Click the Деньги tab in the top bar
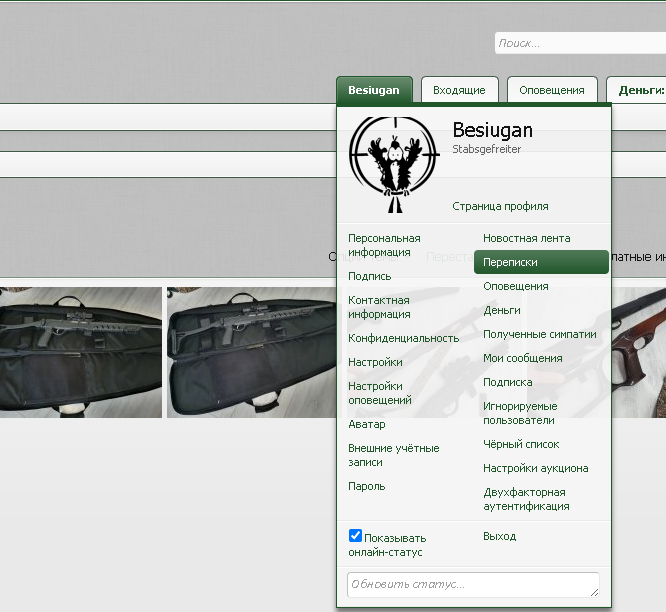666x612 pixels. click(636, 90)
